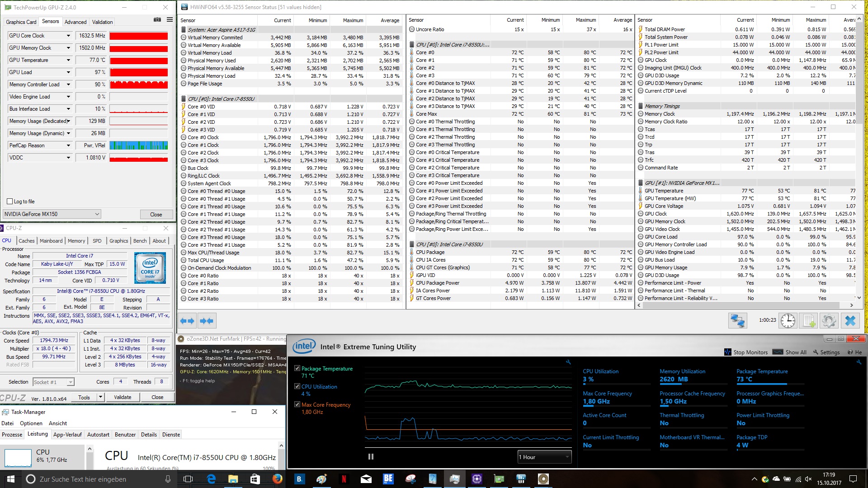Viewport: 868px width, 488px height.
Task: Click HWiNFO collapse columns arrows icon
Action: coord(207,321)
